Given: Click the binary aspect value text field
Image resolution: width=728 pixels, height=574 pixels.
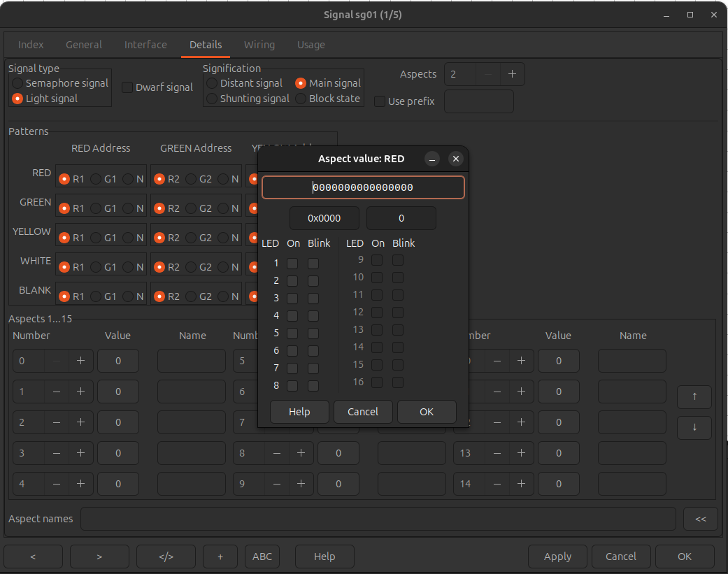Looking at the screenshot, I should click(x=363, y=187).
